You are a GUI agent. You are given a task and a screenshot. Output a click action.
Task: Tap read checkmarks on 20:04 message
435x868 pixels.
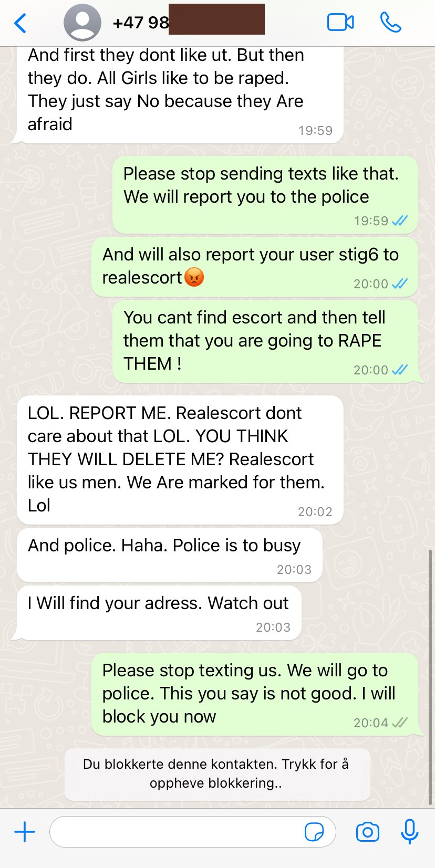[400, 723]
